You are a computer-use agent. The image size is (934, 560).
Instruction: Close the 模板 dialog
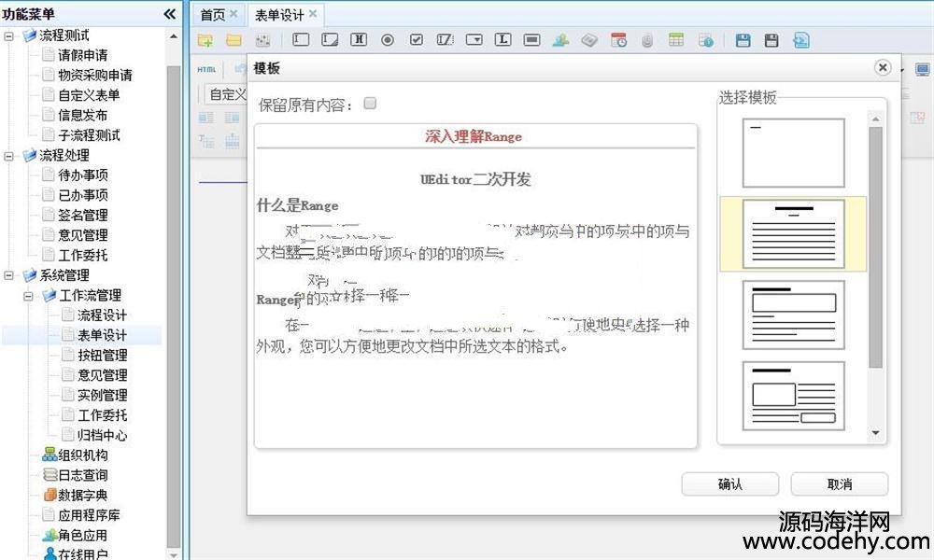(x=882, y=68)
